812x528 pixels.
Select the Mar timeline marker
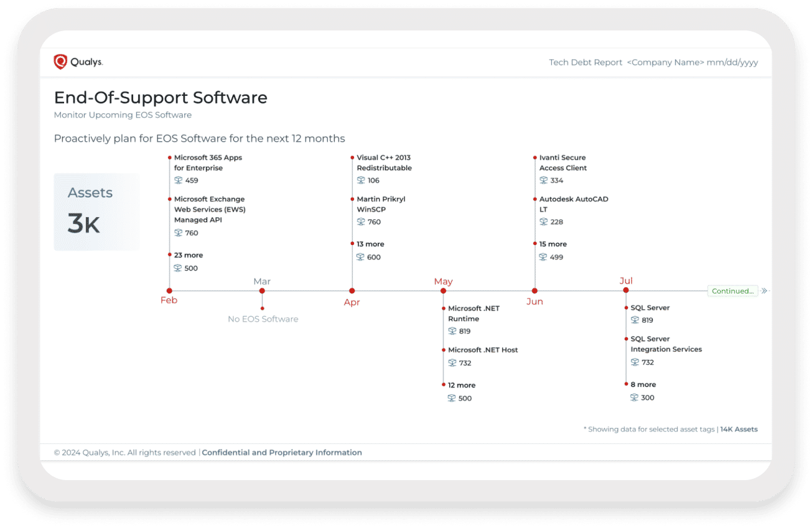[x=262, y=290]
